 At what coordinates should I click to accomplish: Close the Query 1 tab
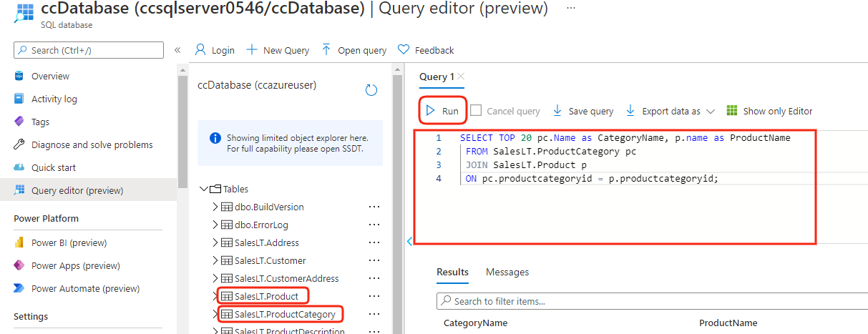point(461,77)
